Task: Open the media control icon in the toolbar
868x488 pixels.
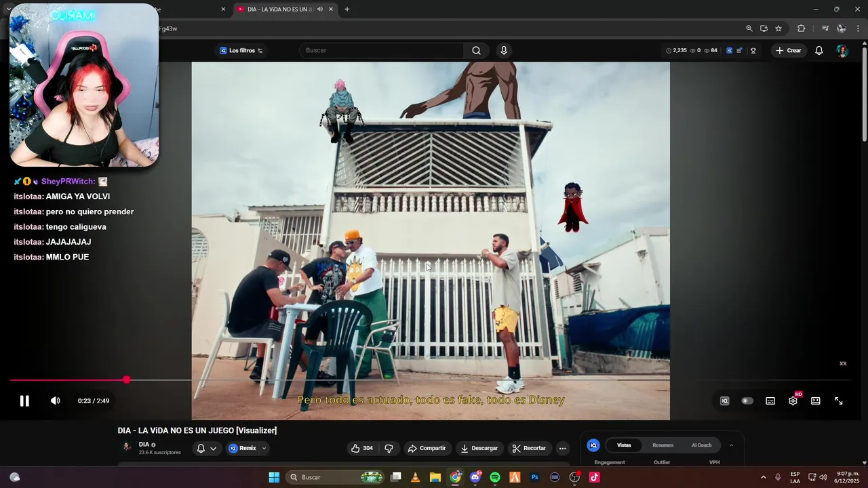Action: 825,28
